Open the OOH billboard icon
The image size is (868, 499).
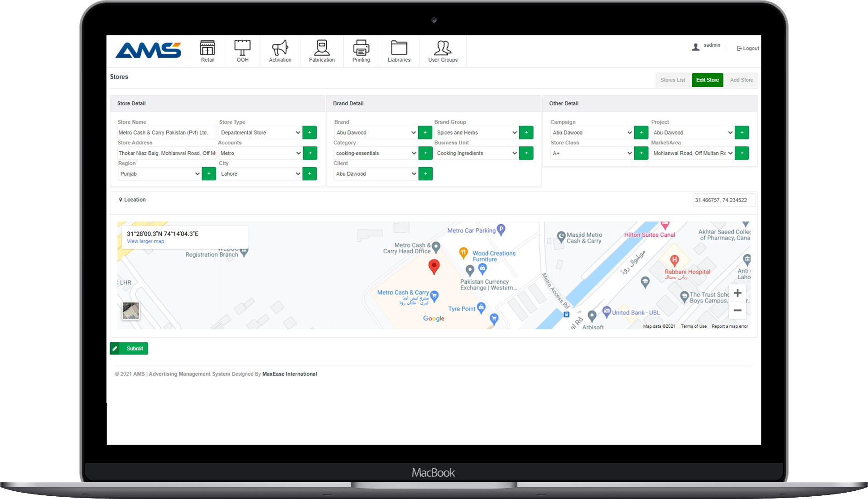point(242,51)
